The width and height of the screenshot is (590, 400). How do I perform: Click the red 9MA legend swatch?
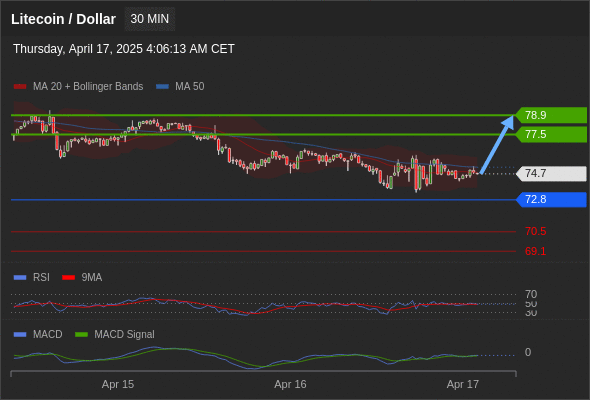pos(68,278)
